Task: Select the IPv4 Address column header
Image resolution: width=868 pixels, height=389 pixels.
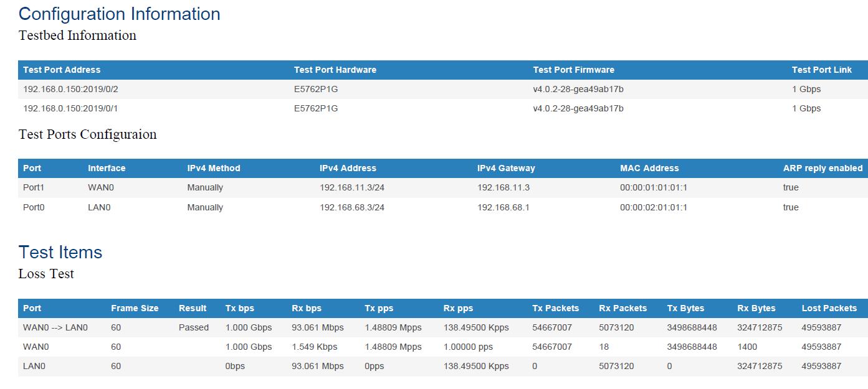Action: pos(348,168)
